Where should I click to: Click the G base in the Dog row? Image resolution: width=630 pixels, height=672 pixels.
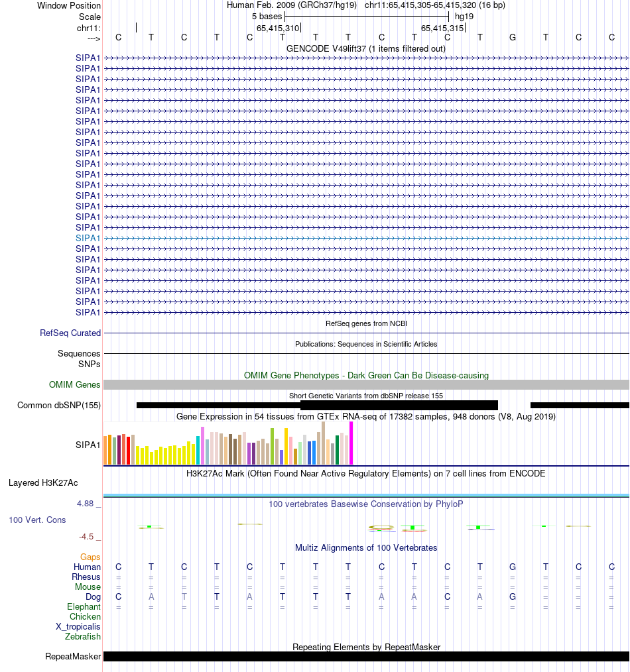click(x=513, y=597)
